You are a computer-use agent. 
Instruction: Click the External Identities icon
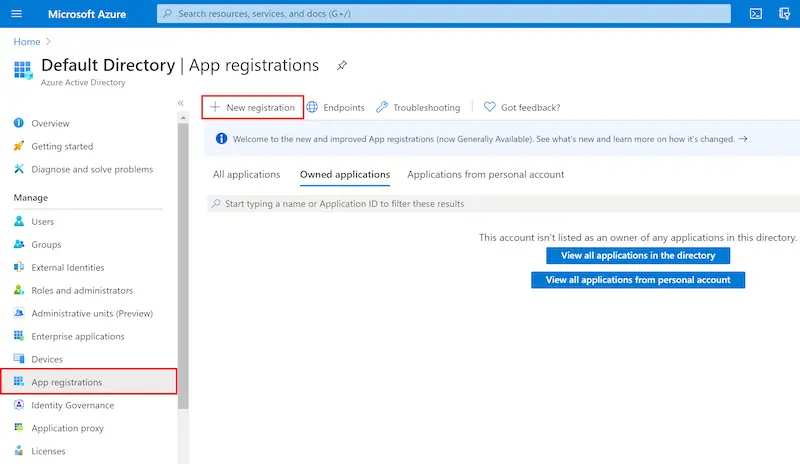tap(19, 267)
